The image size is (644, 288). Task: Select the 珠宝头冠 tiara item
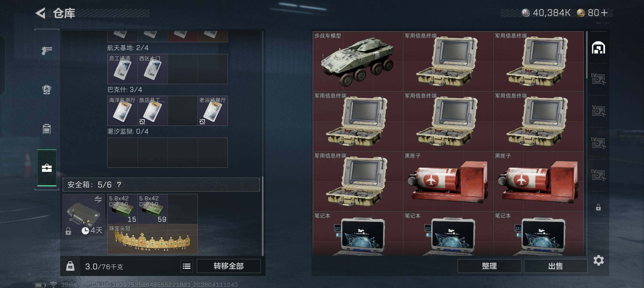coord(152,239)
